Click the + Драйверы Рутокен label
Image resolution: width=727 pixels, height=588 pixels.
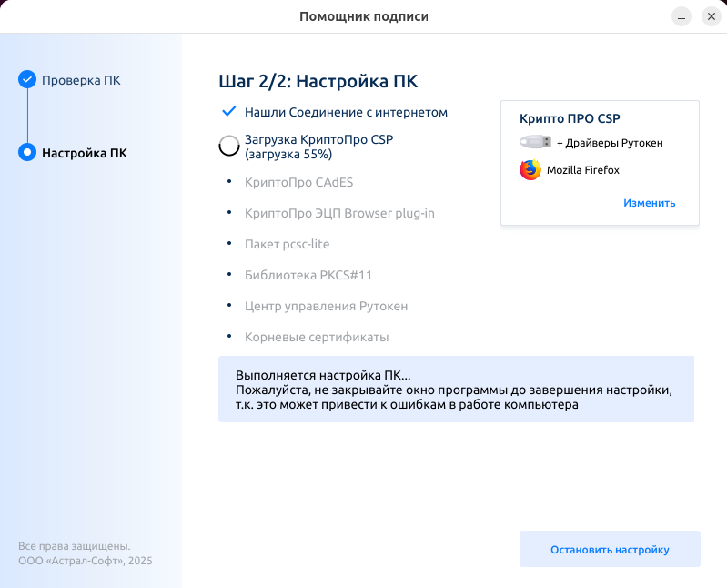pos(610,143)
